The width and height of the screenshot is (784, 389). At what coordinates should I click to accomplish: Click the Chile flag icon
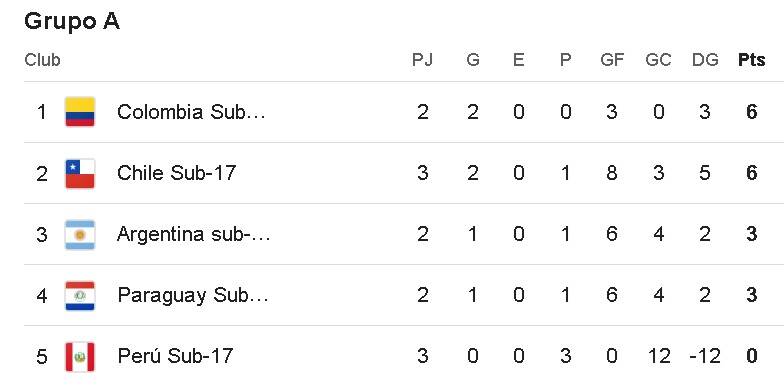[80, 174]
